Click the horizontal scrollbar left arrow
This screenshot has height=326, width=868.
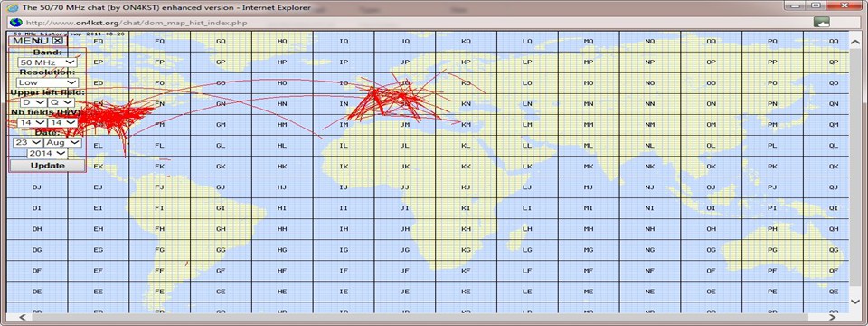tap(22, 318)
